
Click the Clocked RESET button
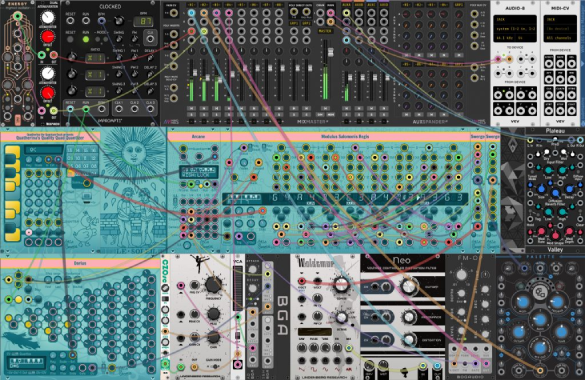[x=70, y=39]
